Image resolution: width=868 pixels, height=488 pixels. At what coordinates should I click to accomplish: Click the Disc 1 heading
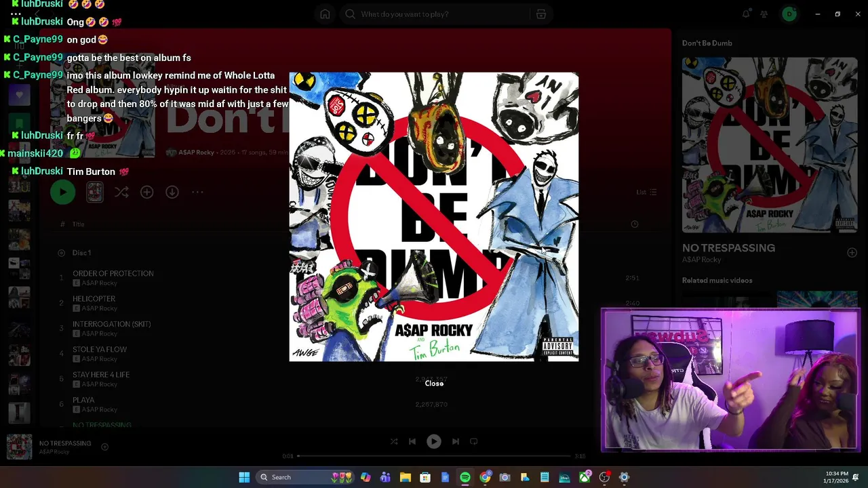81,253
